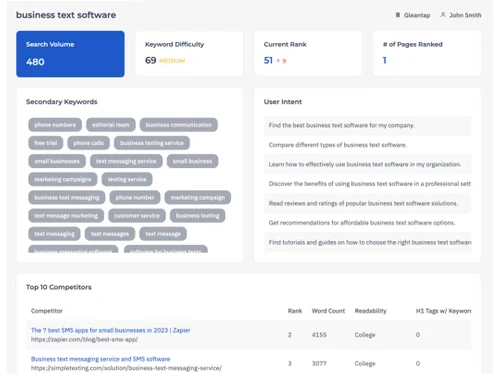Click the MEDIUM difficulty label

(172, 61)
